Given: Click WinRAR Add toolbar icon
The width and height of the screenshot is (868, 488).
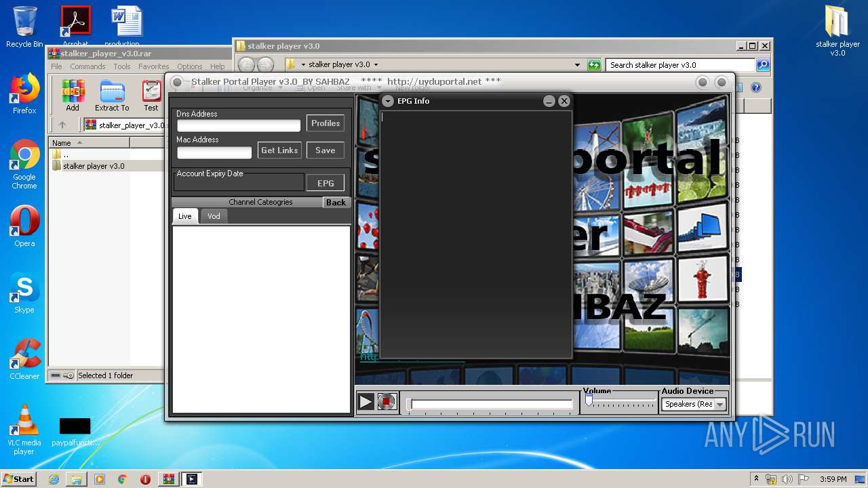Looking at the screenshot, I should point(73,96).
